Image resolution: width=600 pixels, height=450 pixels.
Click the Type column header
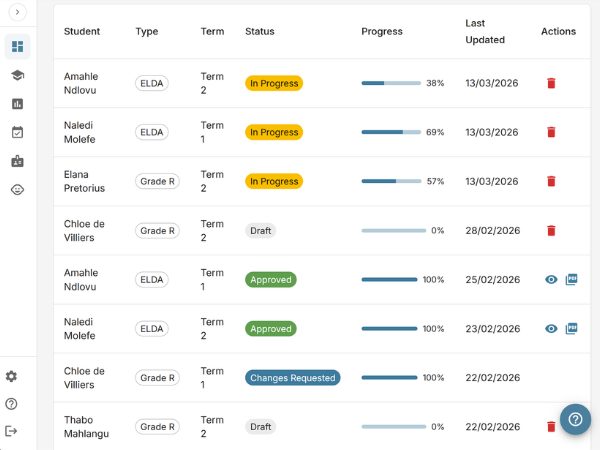[147, 31]
